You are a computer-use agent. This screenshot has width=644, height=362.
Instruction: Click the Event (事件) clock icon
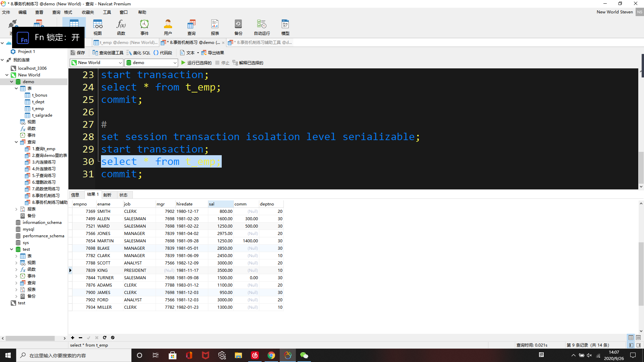pyautogui.click(x=145, y=27)
